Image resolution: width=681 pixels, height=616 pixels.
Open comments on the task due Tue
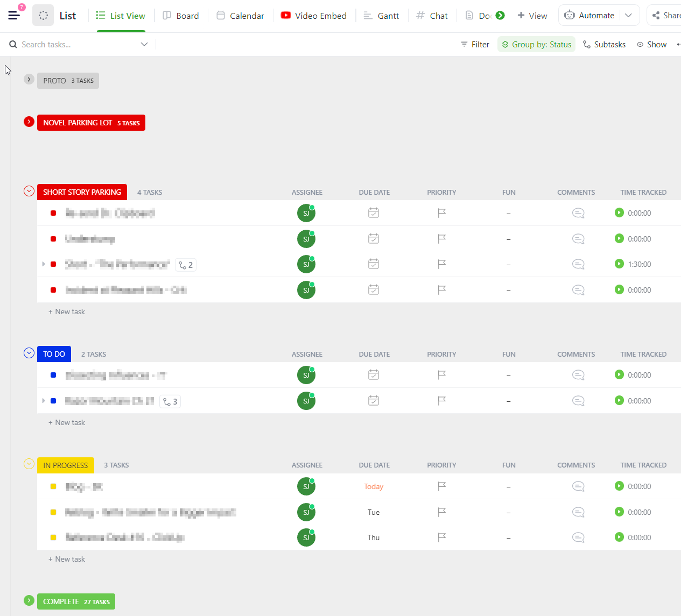click(578, 512)
